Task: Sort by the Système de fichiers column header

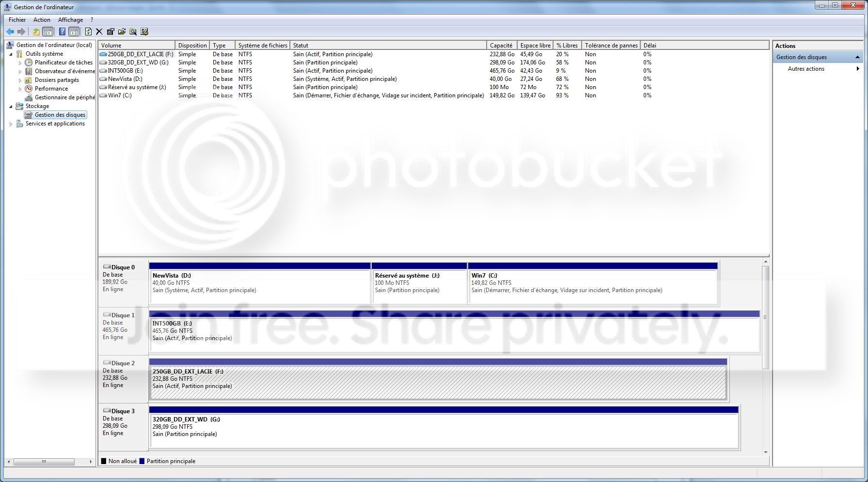Action: 263,45
